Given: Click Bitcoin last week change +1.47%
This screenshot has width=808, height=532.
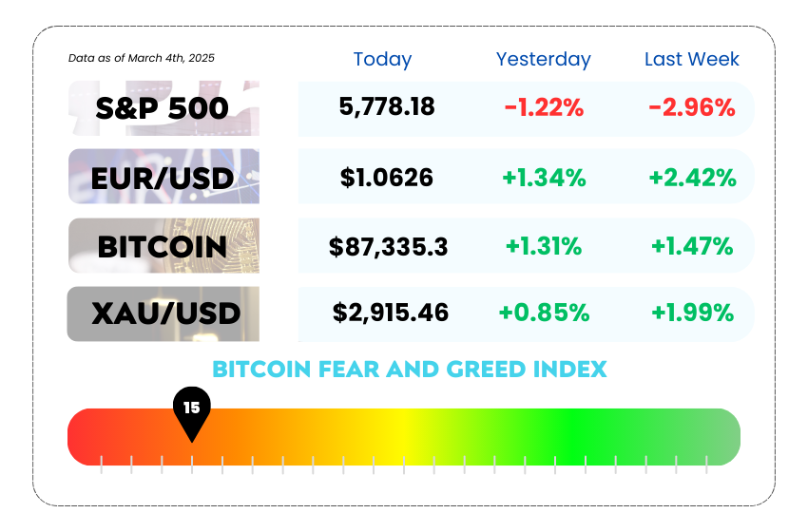Looking at the screenshot, I should [691, 247].
